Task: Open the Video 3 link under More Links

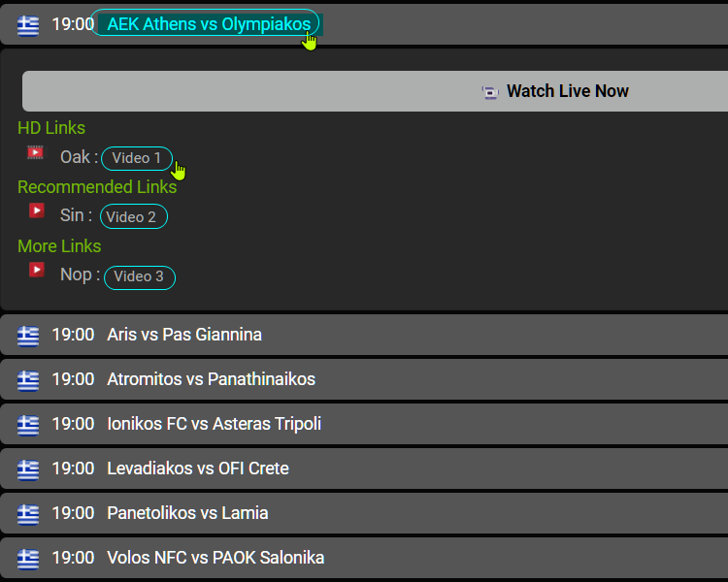Action: pyautogui.click(x=139, y=277)
